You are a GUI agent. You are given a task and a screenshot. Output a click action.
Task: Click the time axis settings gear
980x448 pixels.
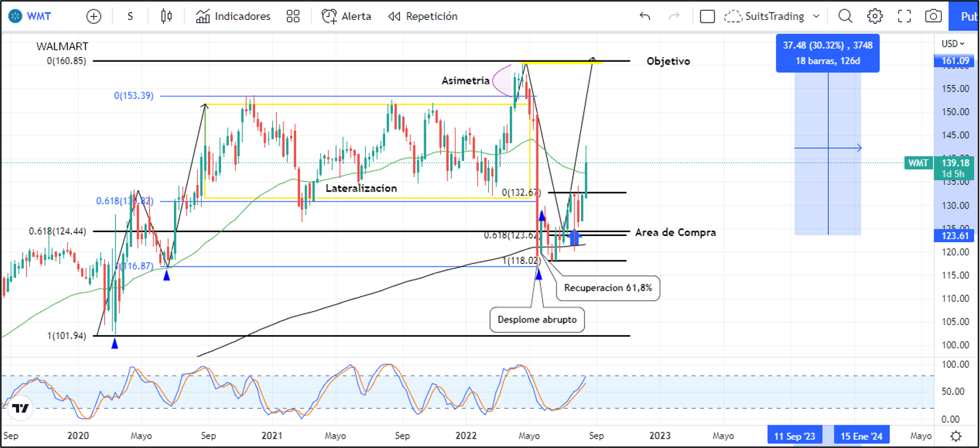coord(955,436)
